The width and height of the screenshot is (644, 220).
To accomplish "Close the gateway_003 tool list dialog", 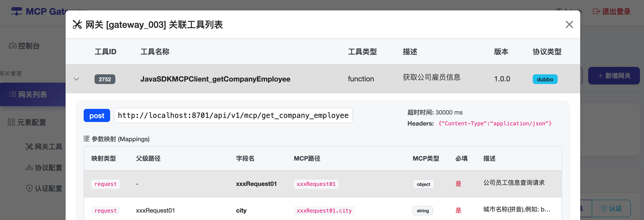I will (569, 24).
